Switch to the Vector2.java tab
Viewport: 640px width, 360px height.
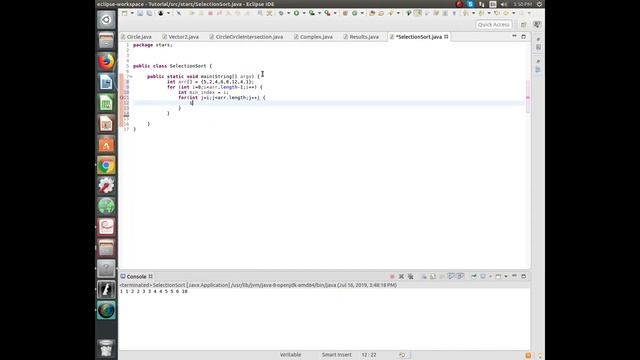[x=180, y=37]
